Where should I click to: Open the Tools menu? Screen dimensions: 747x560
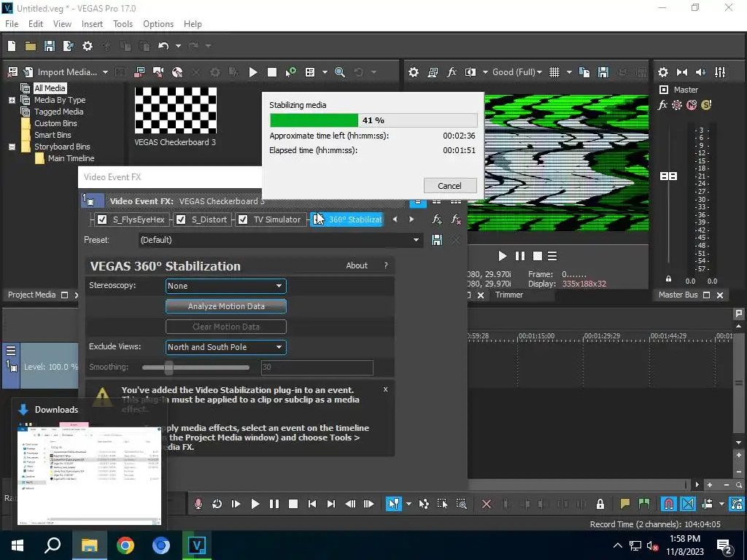pos(123,24)
